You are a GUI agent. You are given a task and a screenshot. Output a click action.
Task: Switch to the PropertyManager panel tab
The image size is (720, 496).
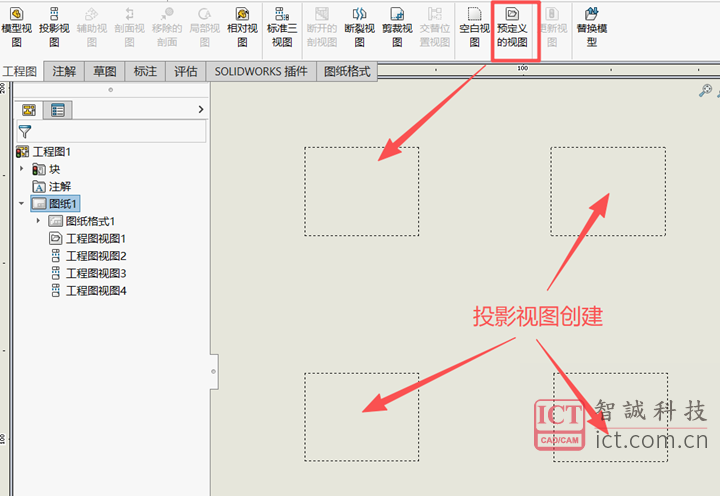point(57,110)
